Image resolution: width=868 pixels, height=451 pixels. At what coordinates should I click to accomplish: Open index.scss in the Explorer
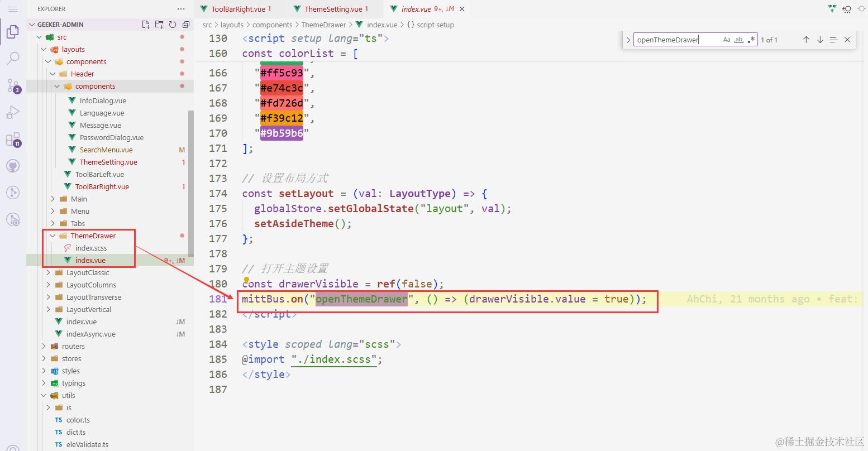(91, 248)
